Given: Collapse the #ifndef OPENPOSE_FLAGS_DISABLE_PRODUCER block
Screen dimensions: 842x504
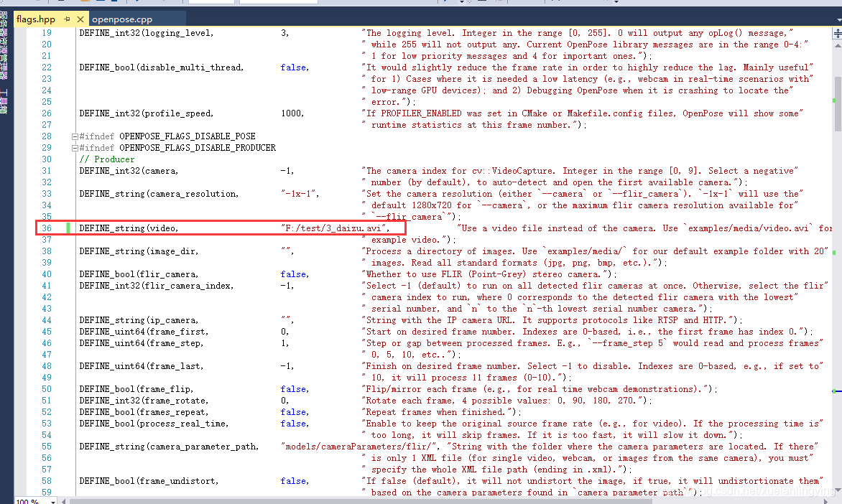Looking at the screenshot, I should (x=75, y=148).
